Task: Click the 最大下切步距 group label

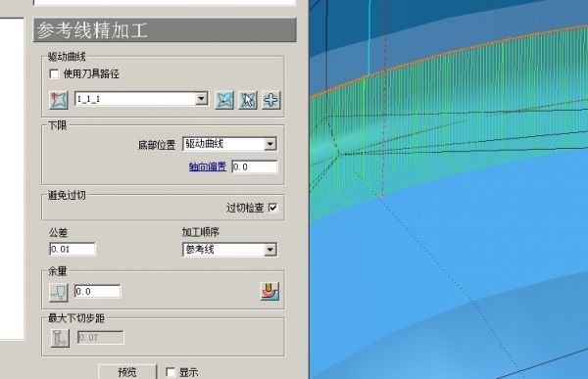Action: (x=76, y=318)
